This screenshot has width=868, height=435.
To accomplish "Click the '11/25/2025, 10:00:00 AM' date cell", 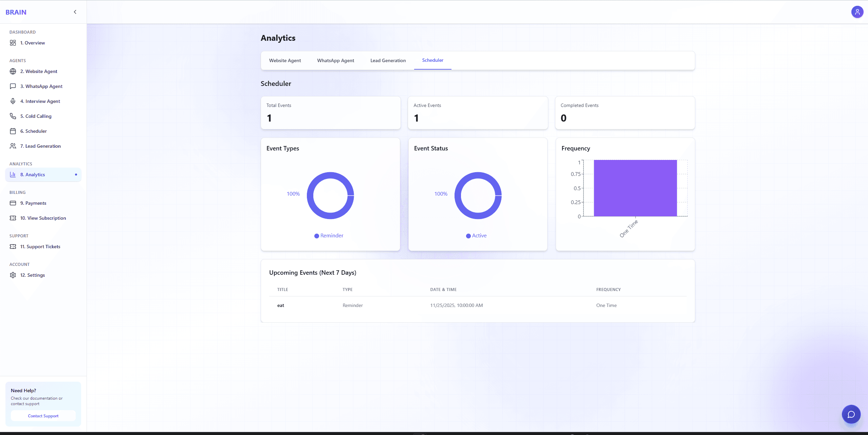I will (456, 305).
